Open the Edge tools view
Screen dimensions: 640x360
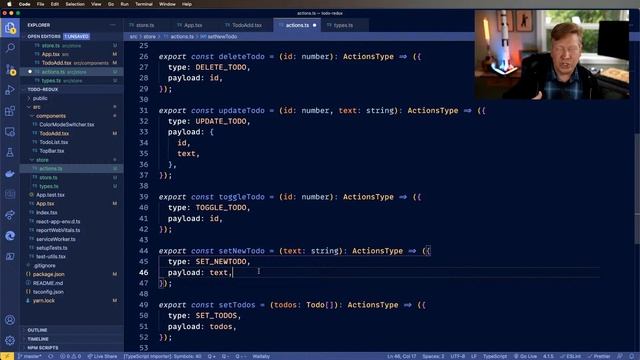10,236
